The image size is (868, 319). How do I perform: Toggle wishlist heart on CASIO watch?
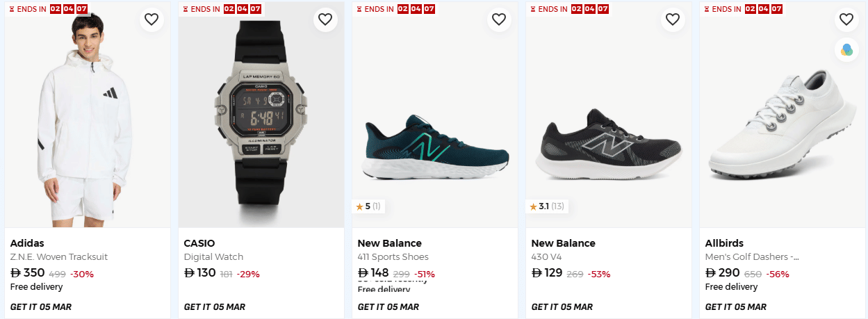(325, 19)
